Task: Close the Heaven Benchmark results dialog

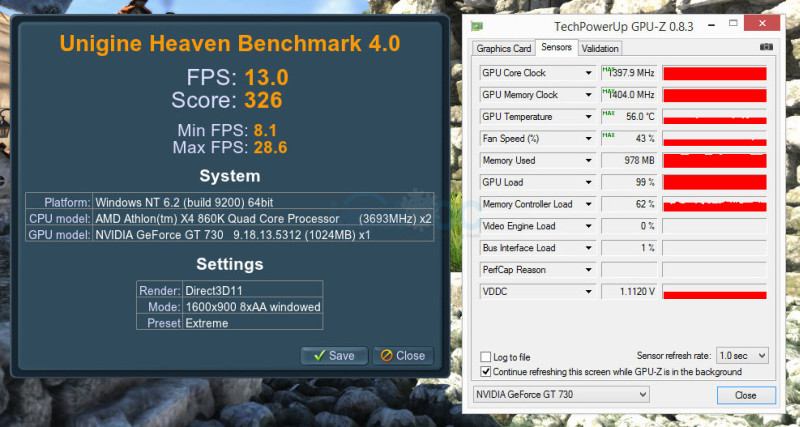Action: (x=403, y=356)
